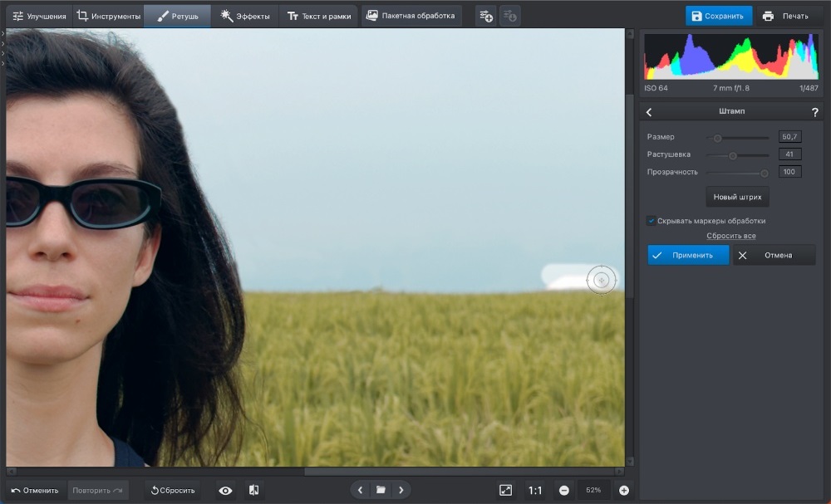Switch to the Эффекты tab
The width and height of the screenshot is (831, 504).
(x=244, y=16)
